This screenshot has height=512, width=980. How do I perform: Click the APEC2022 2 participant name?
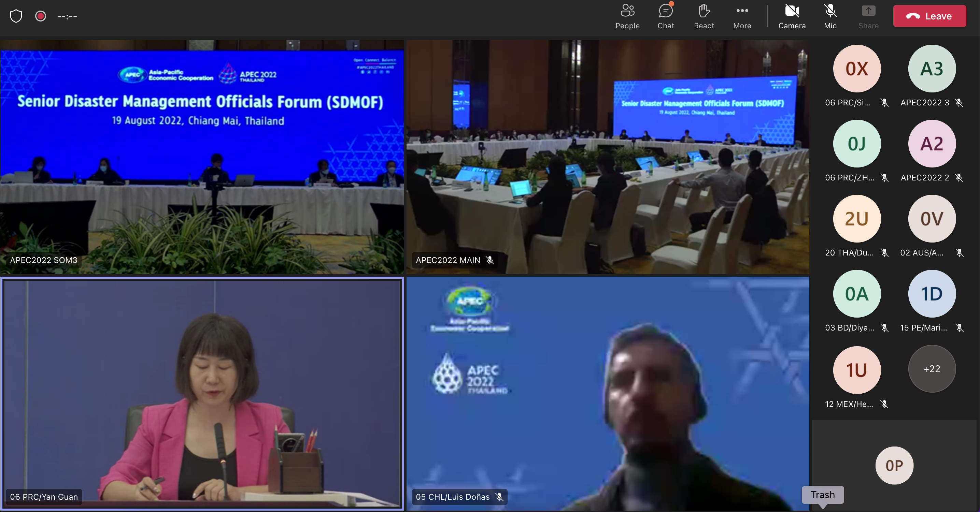(x=924, y=177)
